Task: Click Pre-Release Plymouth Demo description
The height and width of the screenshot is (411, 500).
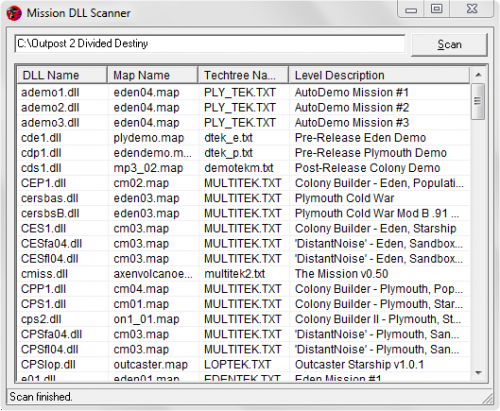Action: coord(371,153)
